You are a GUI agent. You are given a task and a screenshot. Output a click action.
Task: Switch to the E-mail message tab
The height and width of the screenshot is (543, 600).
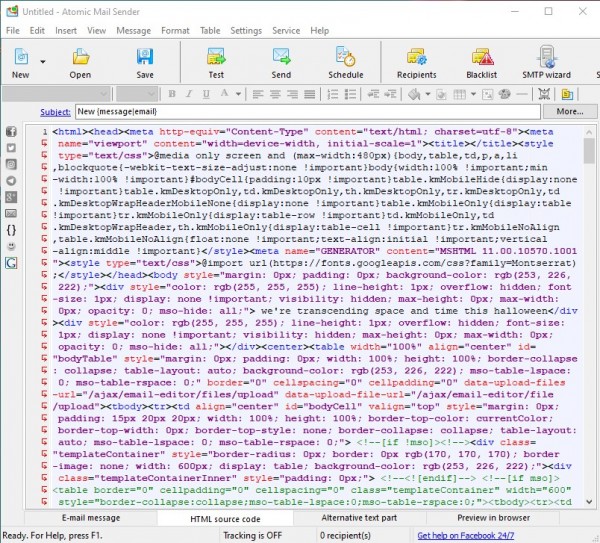[x=91, y=518]
